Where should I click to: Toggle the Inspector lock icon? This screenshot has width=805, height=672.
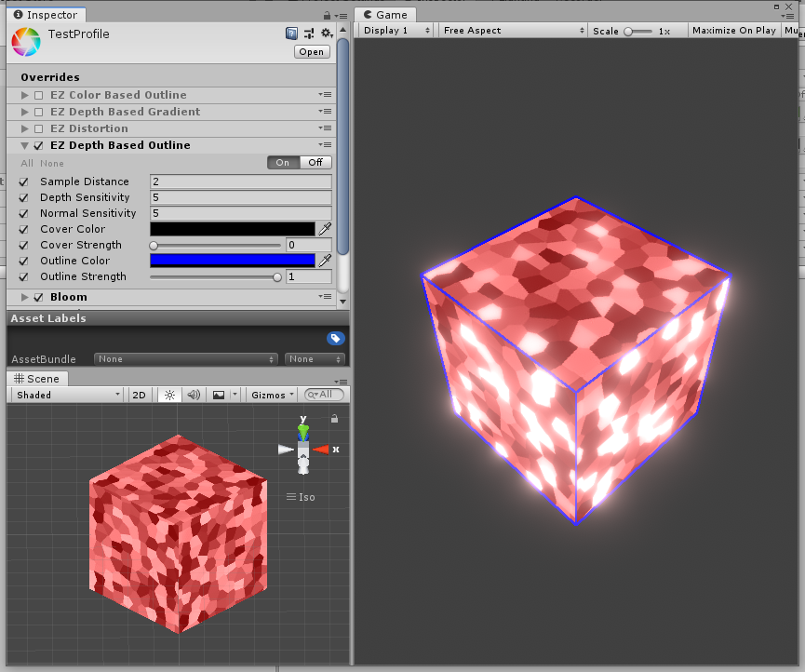327,16
